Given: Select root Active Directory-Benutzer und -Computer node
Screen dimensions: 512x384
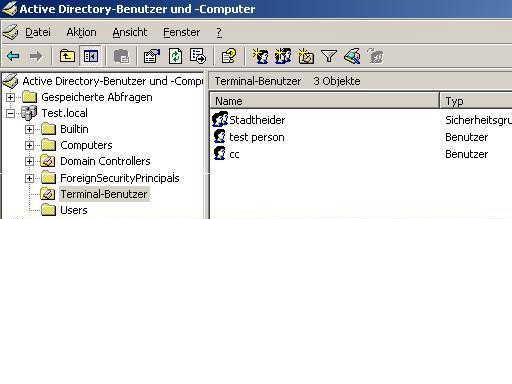Looking at the screenshot, I should pos(113,81).
